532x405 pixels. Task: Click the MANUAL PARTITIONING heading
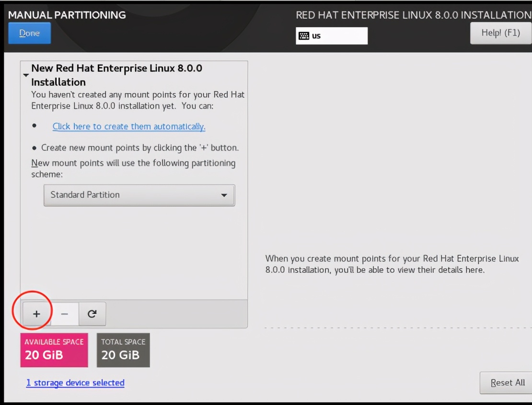tap(67, 15)
